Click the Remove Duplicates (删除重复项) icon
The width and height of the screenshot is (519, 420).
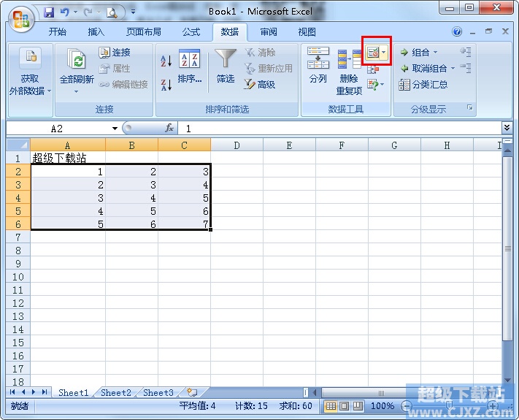tap(349, 60)
